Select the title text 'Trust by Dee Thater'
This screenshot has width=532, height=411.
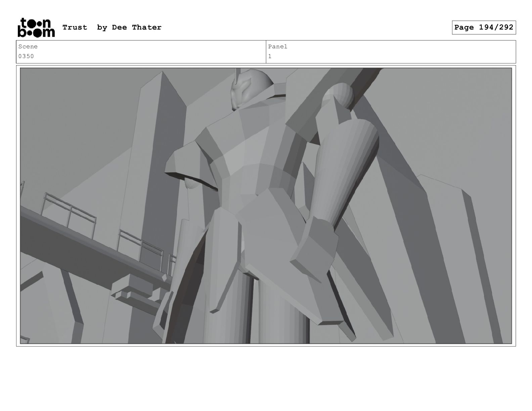[112, 28]
